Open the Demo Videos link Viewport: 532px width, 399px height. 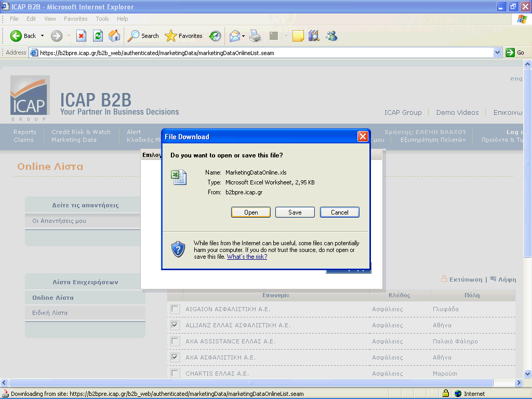tap(457, 112)
